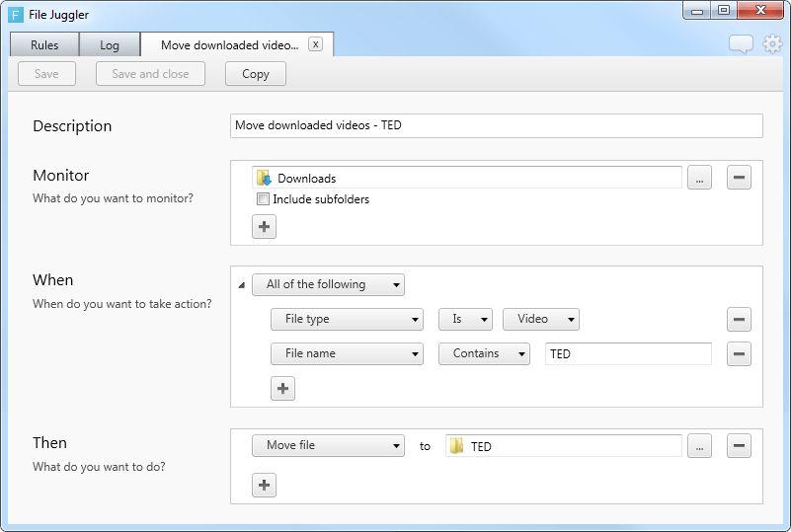Add a new action under Then

click(x=264, y=485)
